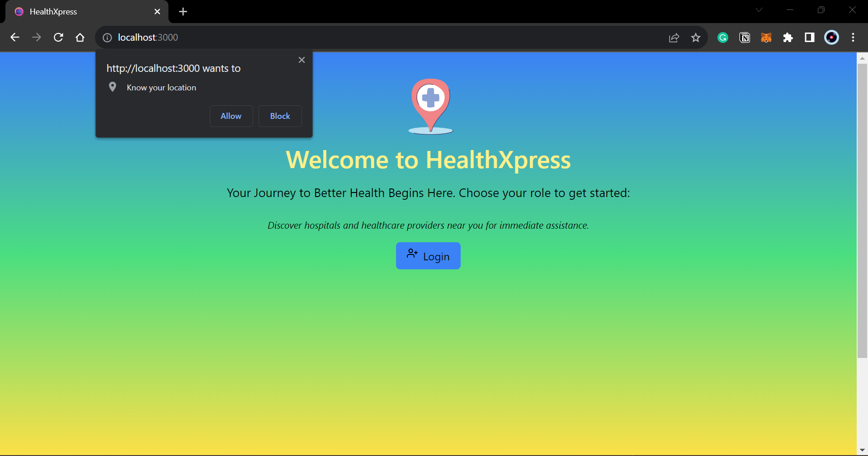
Task: Click the scrollbar up arrow
Action: [862, 58]
